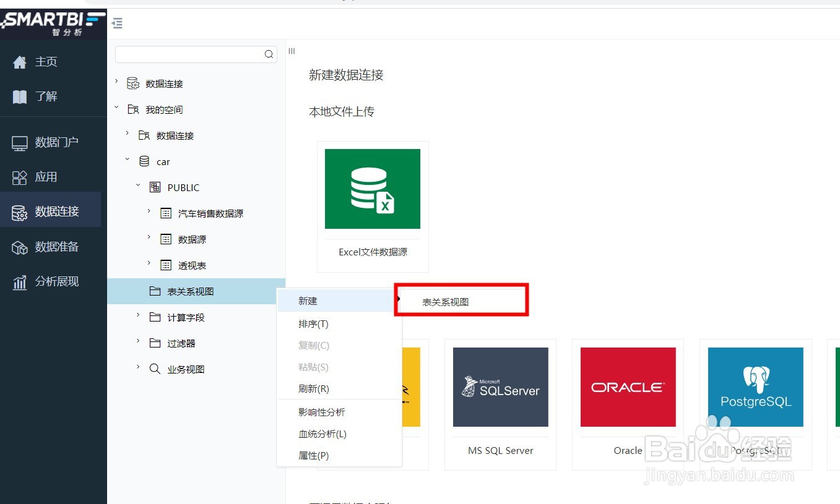Expand the top-level 数据连接 tree node

click(116, 82)
